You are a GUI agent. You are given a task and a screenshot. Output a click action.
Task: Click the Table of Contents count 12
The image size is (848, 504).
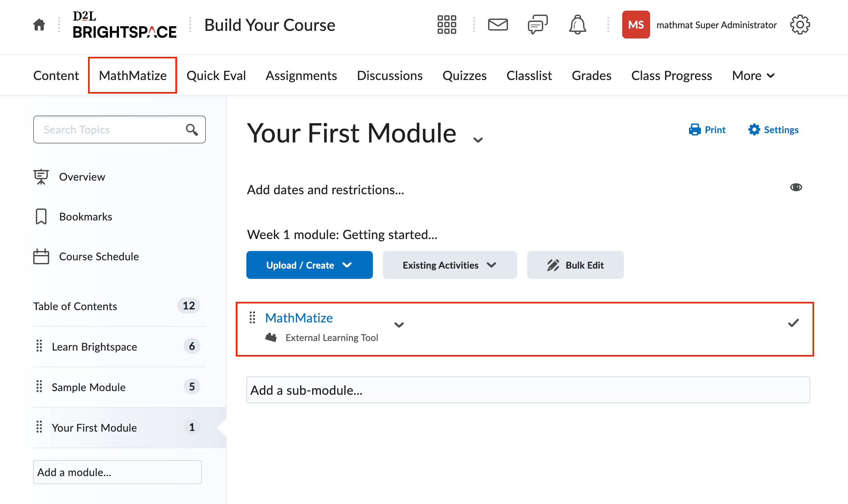189,306
